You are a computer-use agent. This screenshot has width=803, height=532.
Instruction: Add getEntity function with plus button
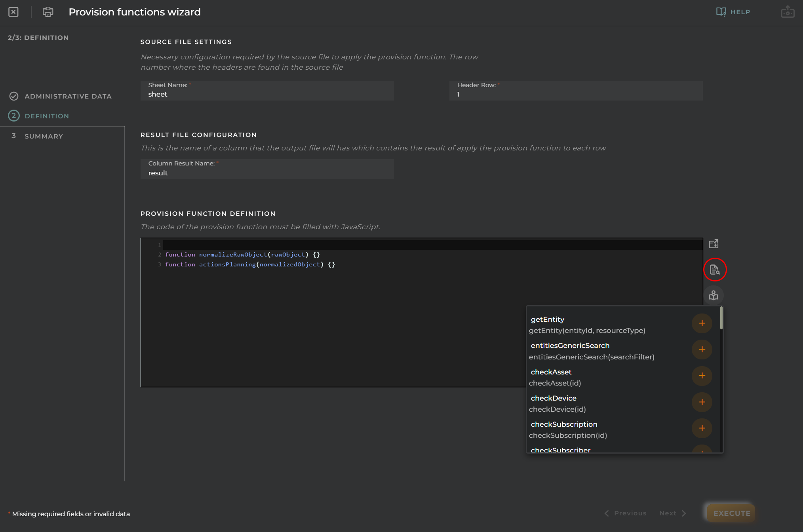(702, 323)
